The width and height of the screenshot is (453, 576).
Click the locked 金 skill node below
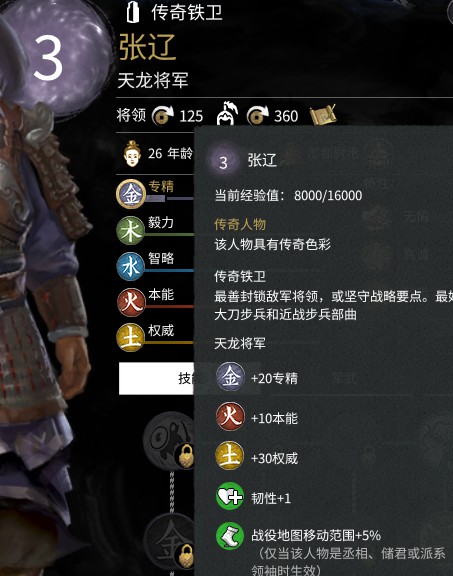pyautogui.click(x=169, y=542)
